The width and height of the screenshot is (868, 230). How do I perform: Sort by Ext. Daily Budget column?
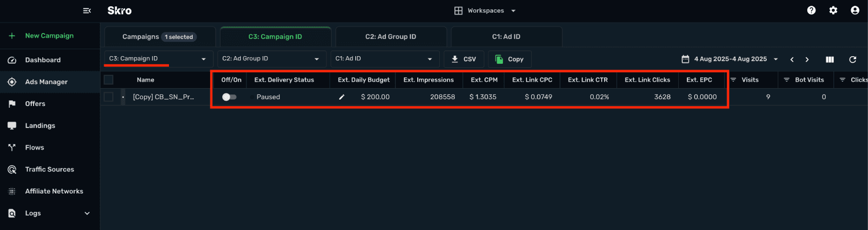pyautogui.click(x=363, y=80)
